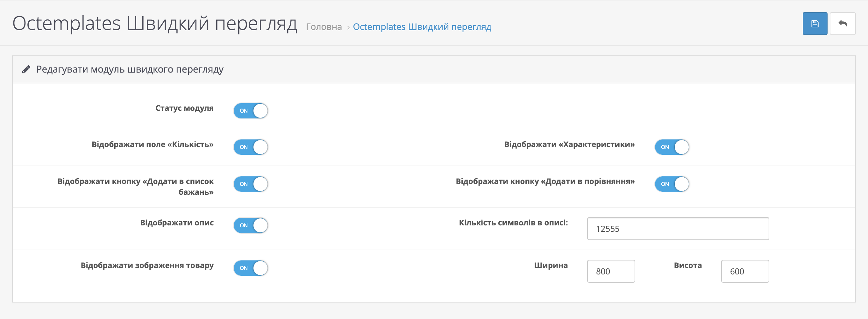Screen dimensions: 868x319
Task: Toggle the «Відображати зображення товару» switch
Action: pos(251,268)
